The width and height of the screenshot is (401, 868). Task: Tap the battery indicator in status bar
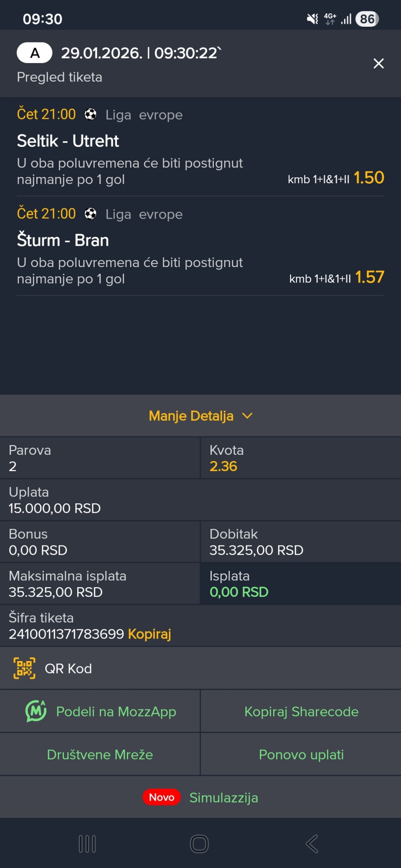(x=367, y=19)
